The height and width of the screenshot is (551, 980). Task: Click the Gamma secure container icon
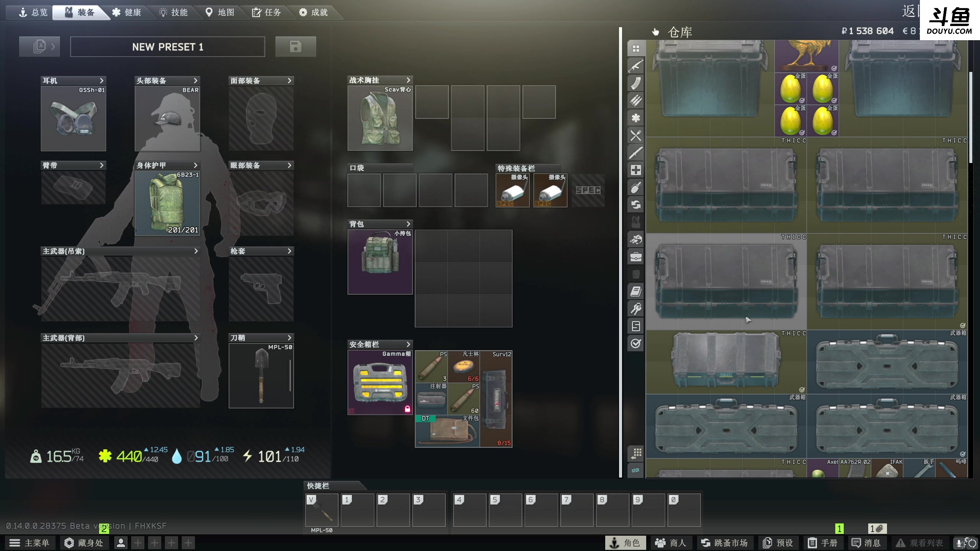(380, 383)
